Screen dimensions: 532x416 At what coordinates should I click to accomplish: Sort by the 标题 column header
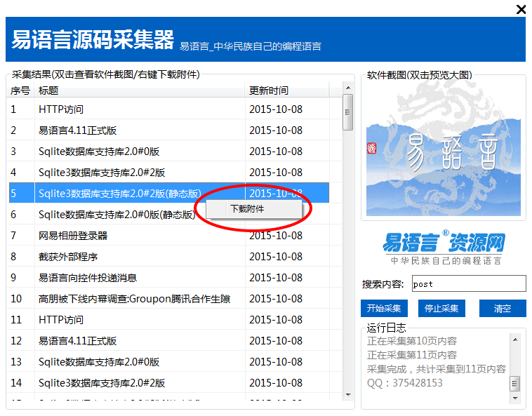(x=140, y=90)
